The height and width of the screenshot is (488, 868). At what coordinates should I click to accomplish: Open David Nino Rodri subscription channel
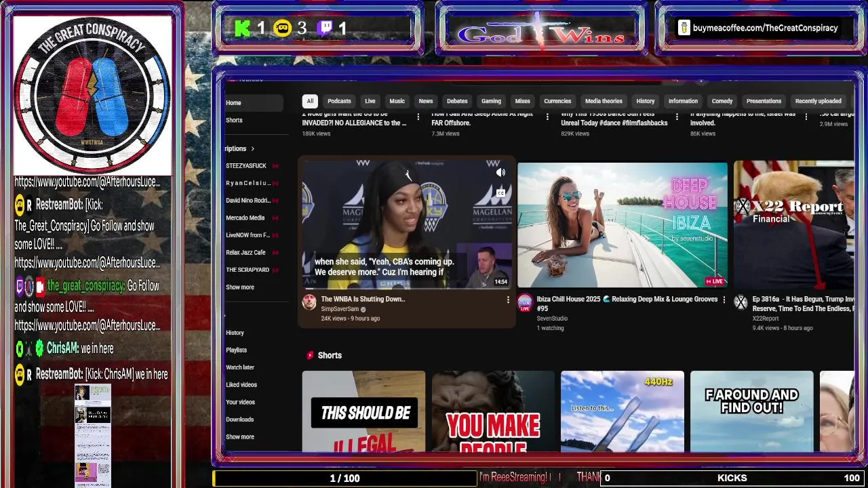pos(248,201)
